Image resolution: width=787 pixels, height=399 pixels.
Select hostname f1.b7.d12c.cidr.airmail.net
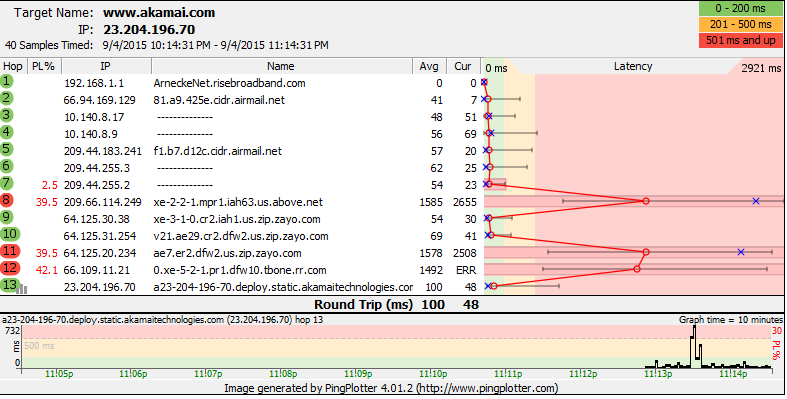click(x=218, y=152)
